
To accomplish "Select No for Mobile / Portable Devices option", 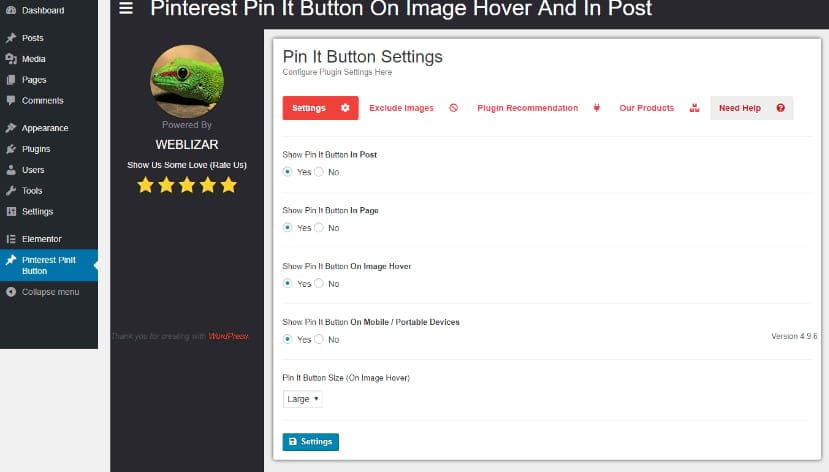I will coord(319,339).
